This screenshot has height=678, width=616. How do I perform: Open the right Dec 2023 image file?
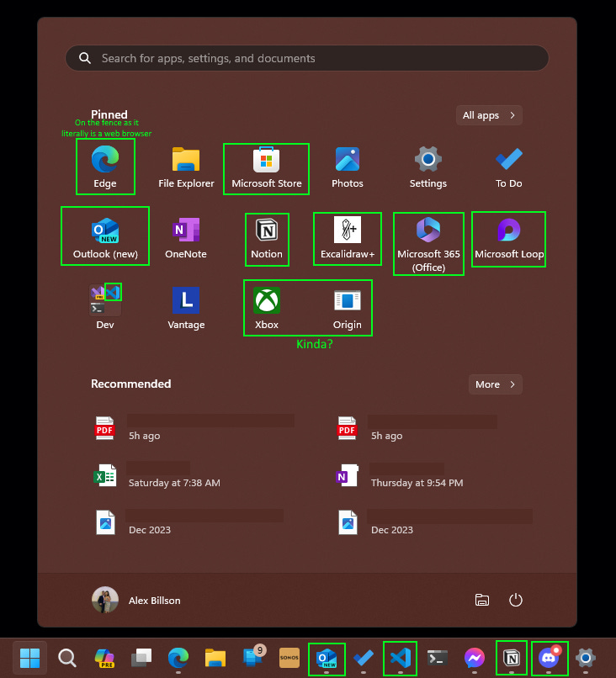click(x=435, y=522)
